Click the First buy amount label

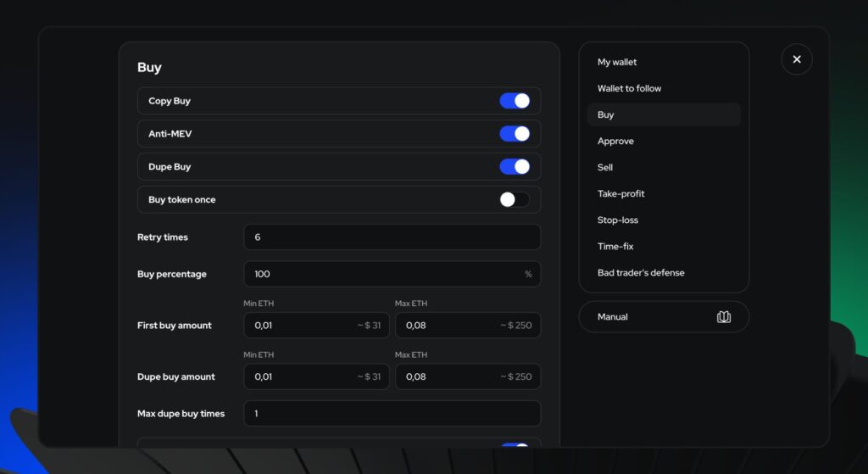[174, 325]
